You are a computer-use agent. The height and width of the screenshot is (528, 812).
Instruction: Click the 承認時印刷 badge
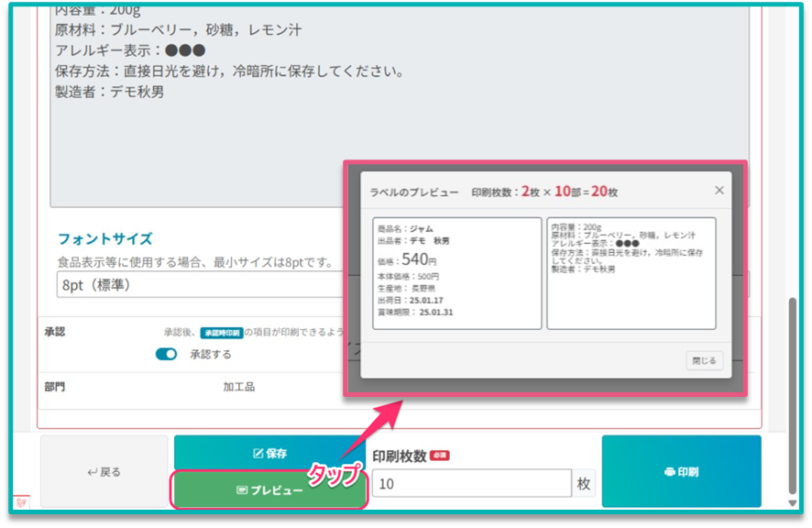220,333
